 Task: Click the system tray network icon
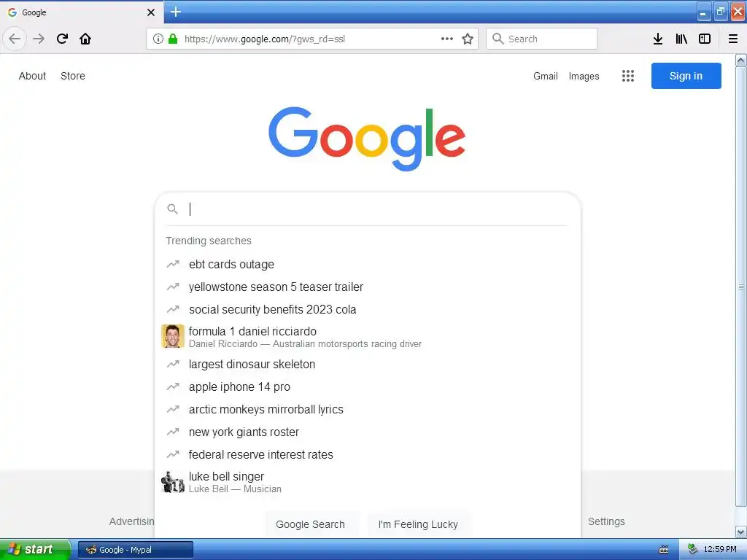692,550
